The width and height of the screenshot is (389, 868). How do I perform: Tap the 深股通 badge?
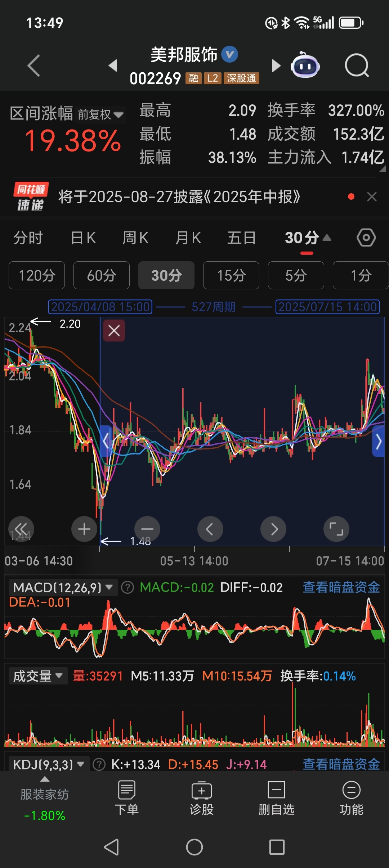click(241, 78)
